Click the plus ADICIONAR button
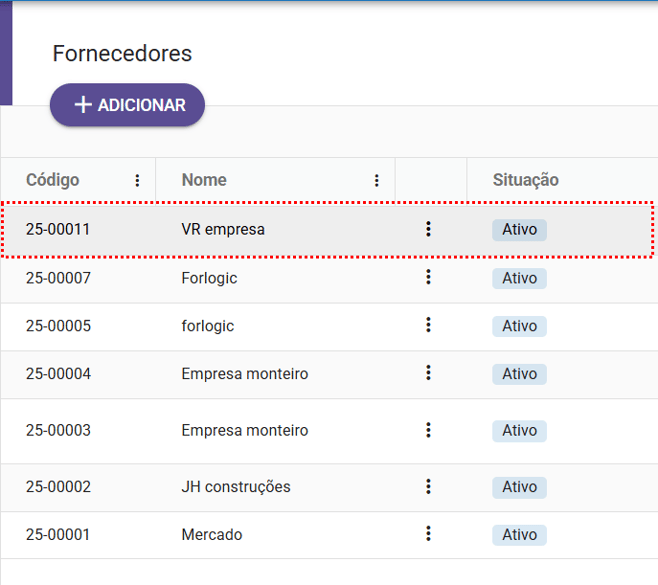The image size is (658, 585). pos(128,105)
